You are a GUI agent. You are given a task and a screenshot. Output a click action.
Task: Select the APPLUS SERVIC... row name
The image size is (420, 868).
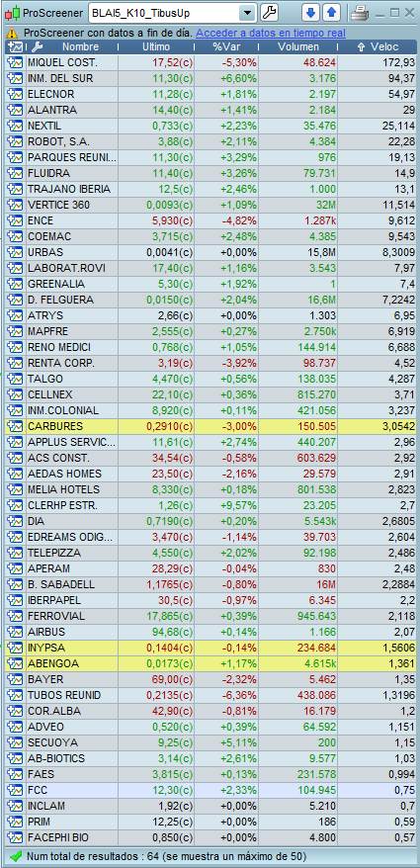[x=72, y=442]
